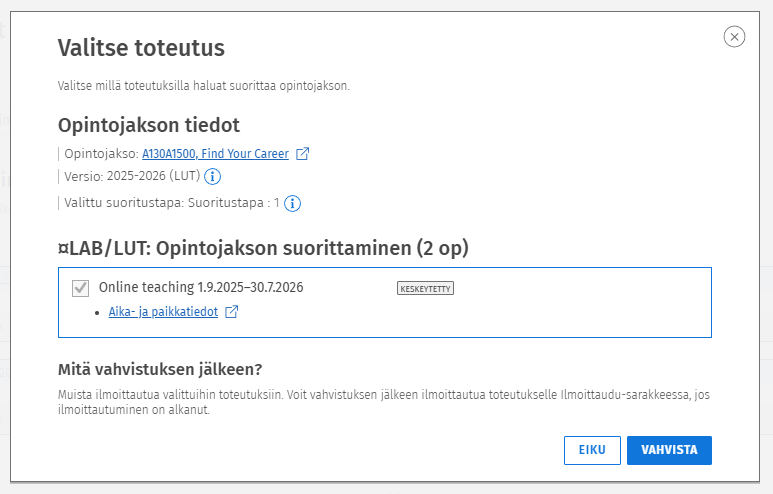Screen dimensions: 773x494
Task: Click the Versio: 2025-2026 (LUT) text
Action: 132,176
